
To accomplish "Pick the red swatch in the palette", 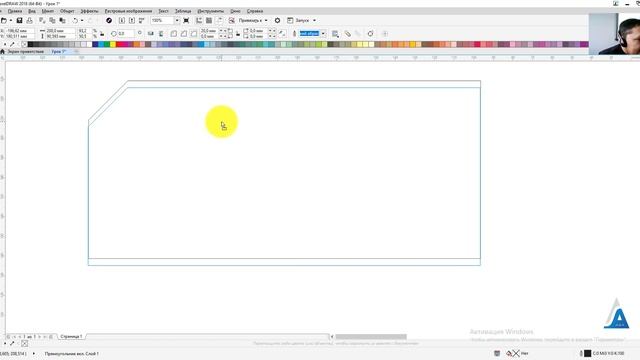I will pyautogui.click(x=119, y=44).
